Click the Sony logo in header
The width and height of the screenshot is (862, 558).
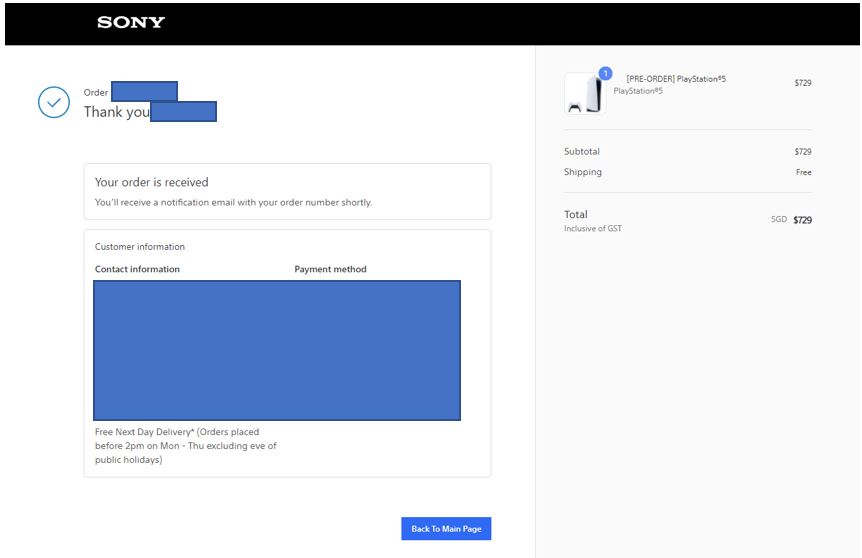pos(131,22)
